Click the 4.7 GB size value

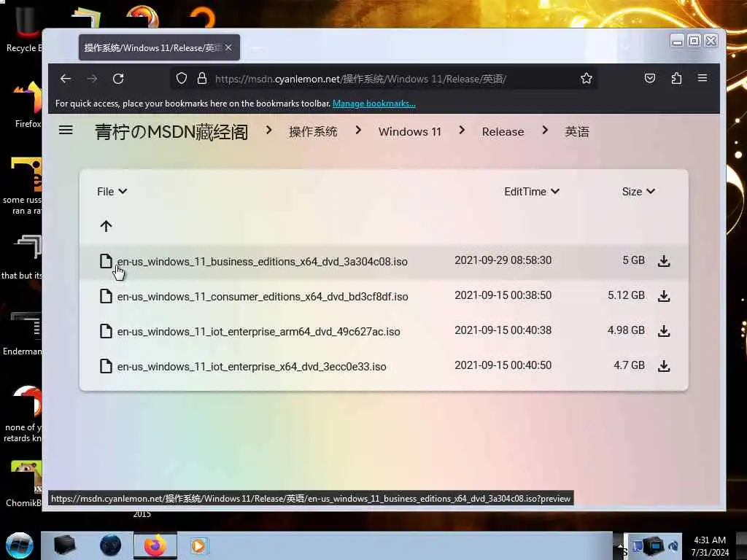click(629, 365)
